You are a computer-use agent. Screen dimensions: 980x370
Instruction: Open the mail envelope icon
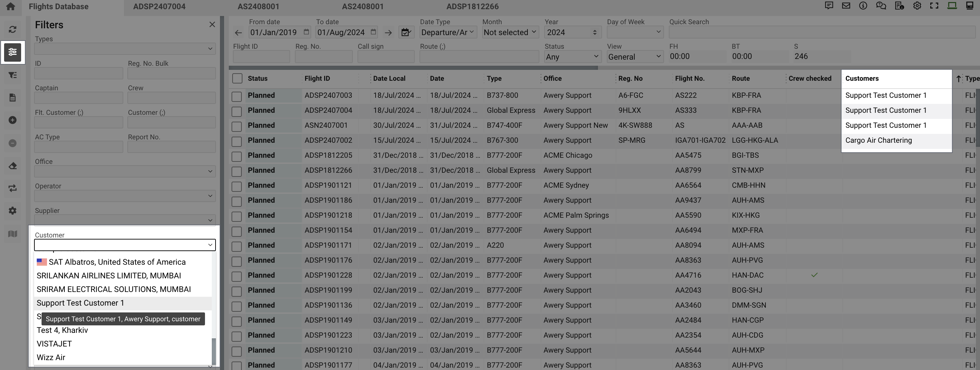pyautogui.click(x=846, y=6)
